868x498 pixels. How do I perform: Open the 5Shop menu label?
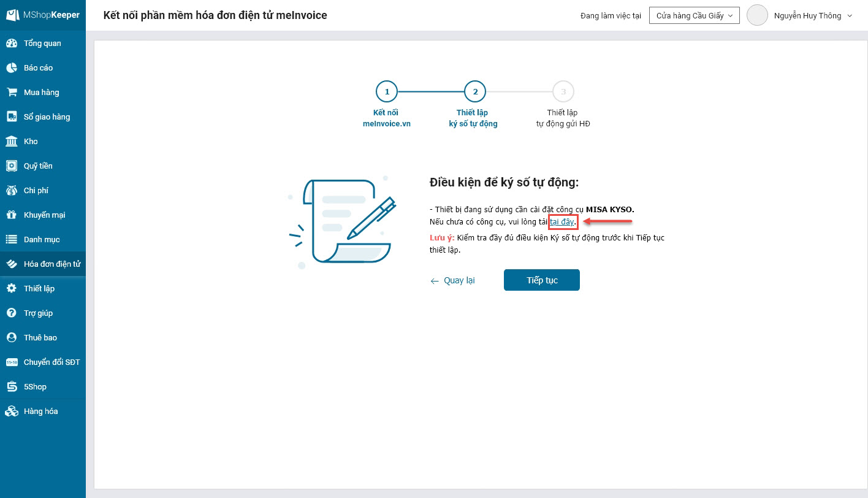tap(35, 387)
